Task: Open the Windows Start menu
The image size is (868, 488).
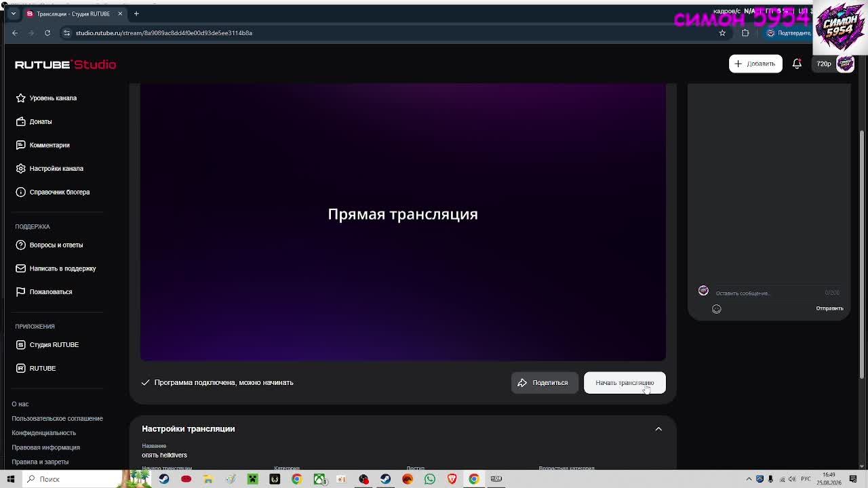Action: coord(10,479)
